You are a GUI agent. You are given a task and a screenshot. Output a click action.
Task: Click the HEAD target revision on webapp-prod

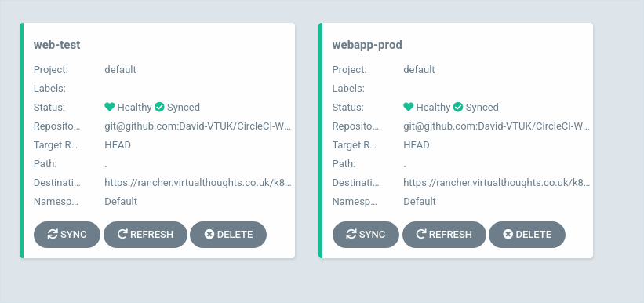coord(417,145)
